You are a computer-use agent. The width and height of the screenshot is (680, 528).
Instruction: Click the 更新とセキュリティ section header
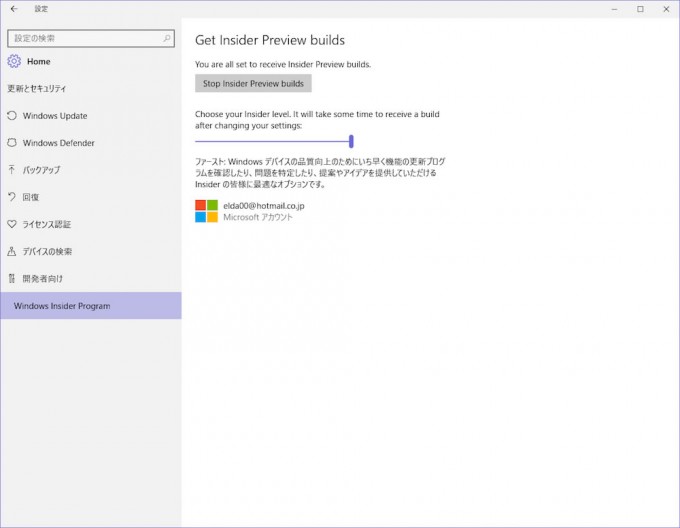click(37, 88)
